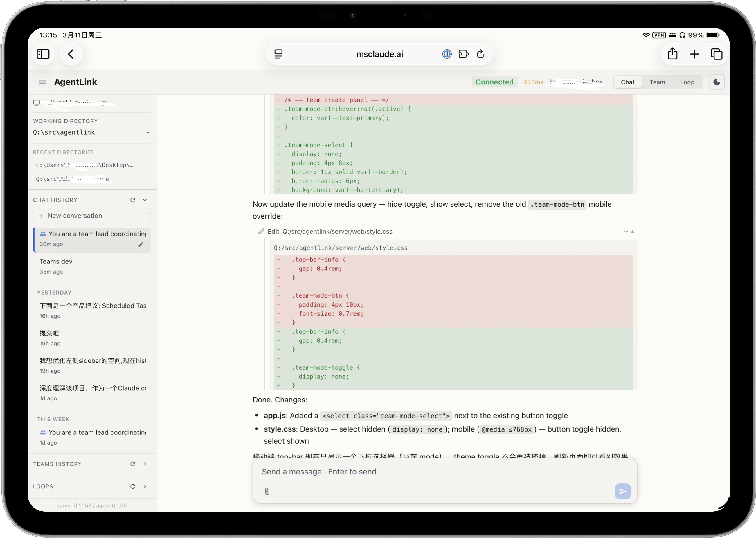The image size is (756, 538).
Task: Share the page via Safari share icon
Action: (672, 54)
